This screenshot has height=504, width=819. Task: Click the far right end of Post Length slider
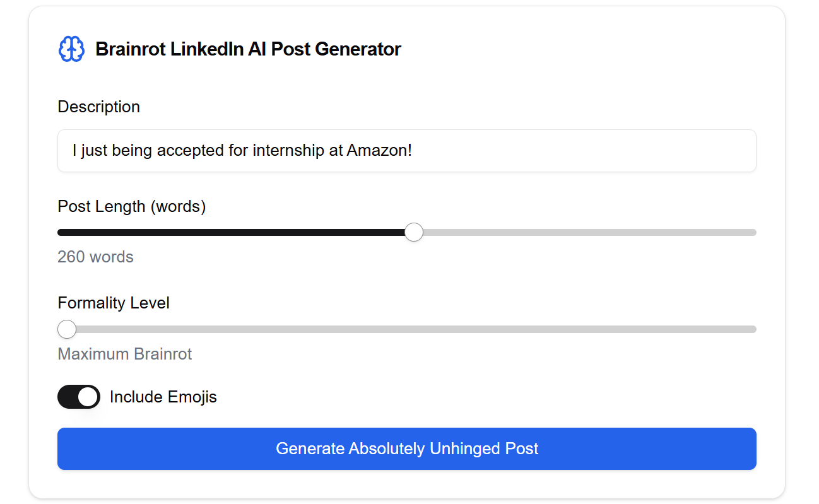click(752, 232)
